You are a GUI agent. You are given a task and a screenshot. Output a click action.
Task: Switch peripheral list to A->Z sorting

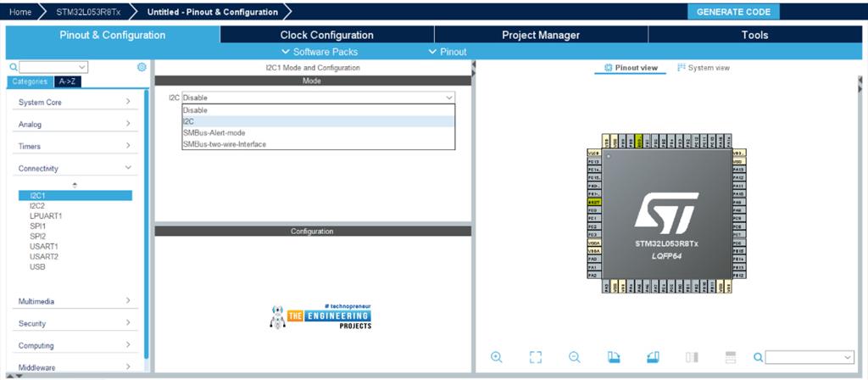(67, 81)
